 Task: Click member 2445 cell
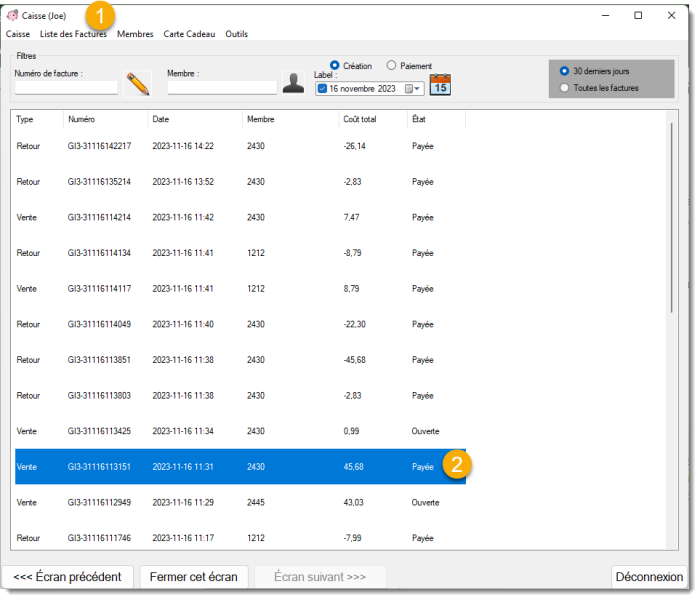click(256, 503)
